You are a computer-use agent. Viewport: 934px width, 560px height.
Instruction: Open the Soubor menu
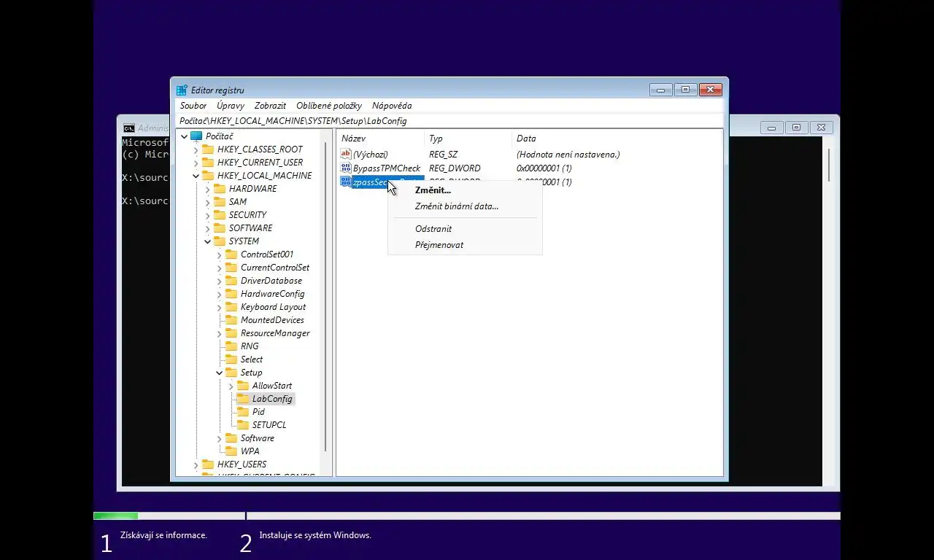[x=193, y=106]
